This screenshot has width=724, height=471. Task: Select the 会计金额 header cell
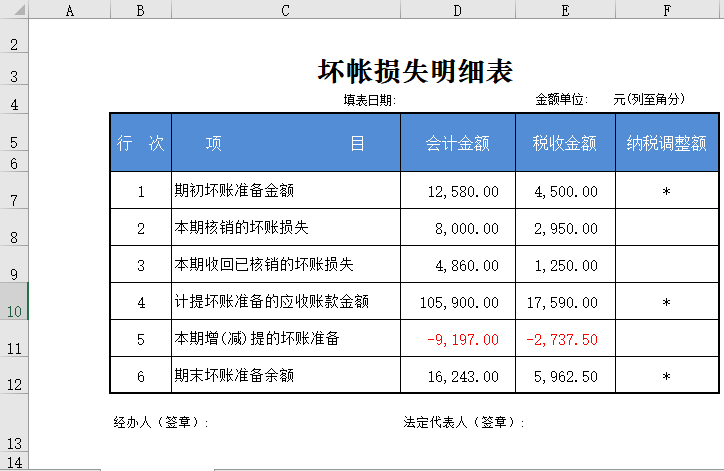pyautogui.click(x=458, y=143)
